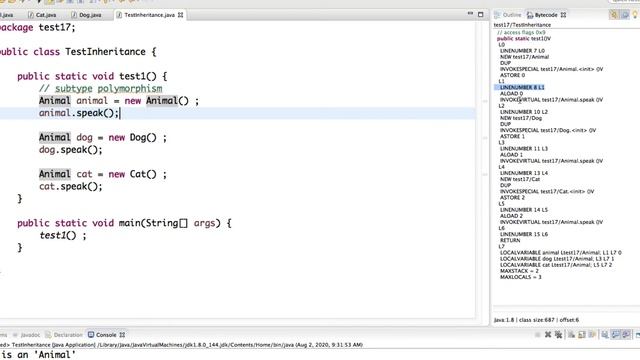Minimize the editor area
Screen dimensions: 640x360
[470, 14]
